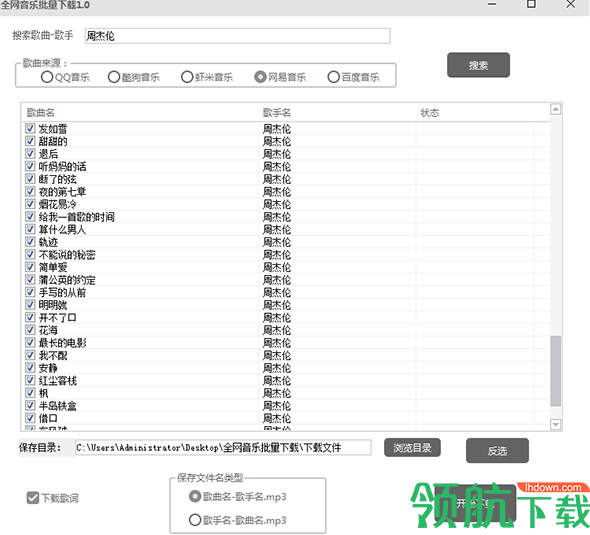This screenshot has width=590, height=535.
Task: Toggle checkbox for 算什么男人
Action: [x=30, y=229]
